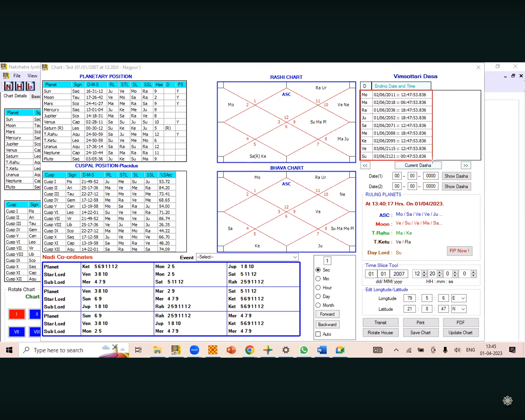Viewport: 525px width, 420px height.
Task: Click the Time Slice year field
Action: tap(399, 274)
